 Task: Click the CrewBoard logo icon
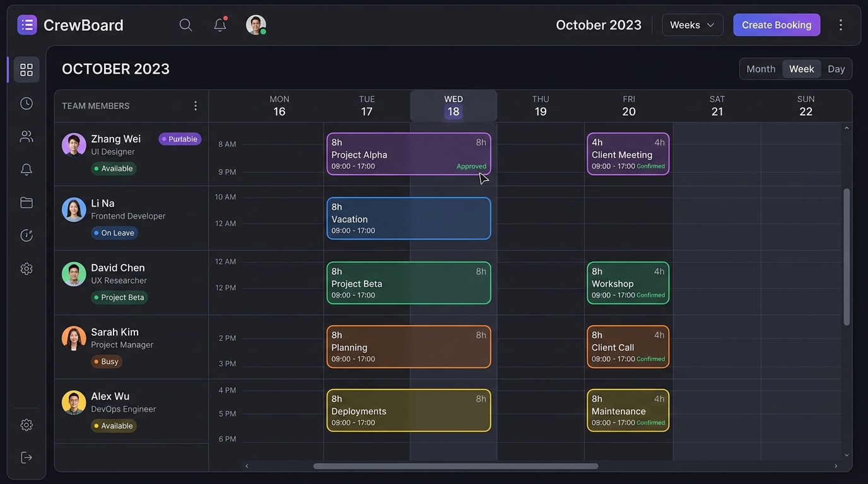tap(27, 25)
